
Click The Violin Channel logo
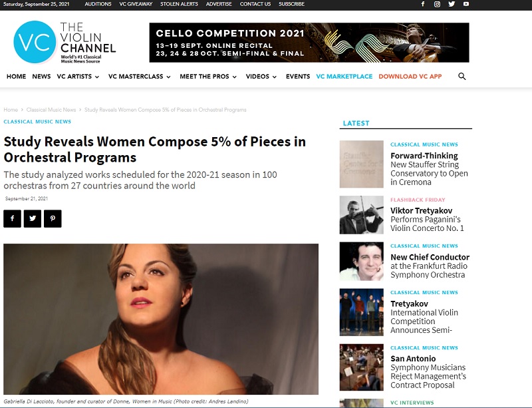[65, 42]
